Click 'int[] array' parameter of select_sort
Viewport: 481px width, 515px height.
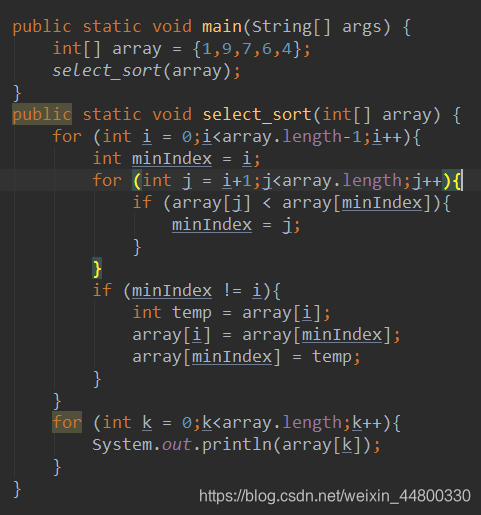coord(377,115)
